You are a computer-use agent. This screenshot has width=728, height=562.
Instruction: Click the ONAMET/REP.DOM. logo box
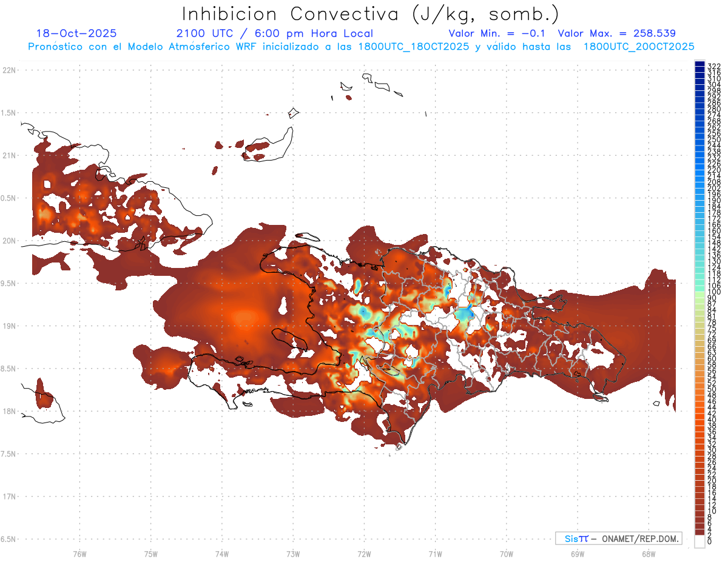[x=619, y=538]
